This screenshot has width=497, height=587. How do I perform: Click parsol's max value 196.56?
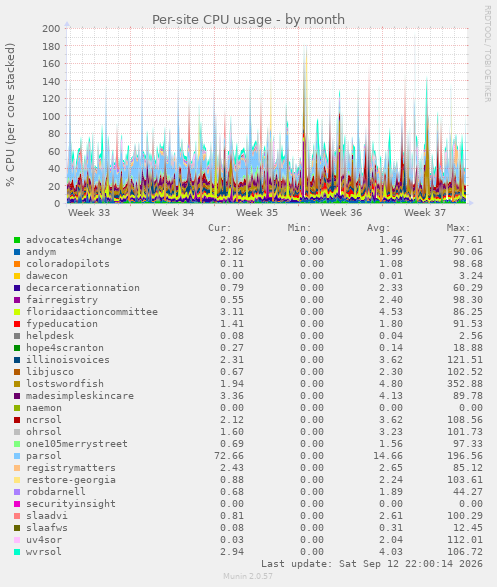pos(465,456)
